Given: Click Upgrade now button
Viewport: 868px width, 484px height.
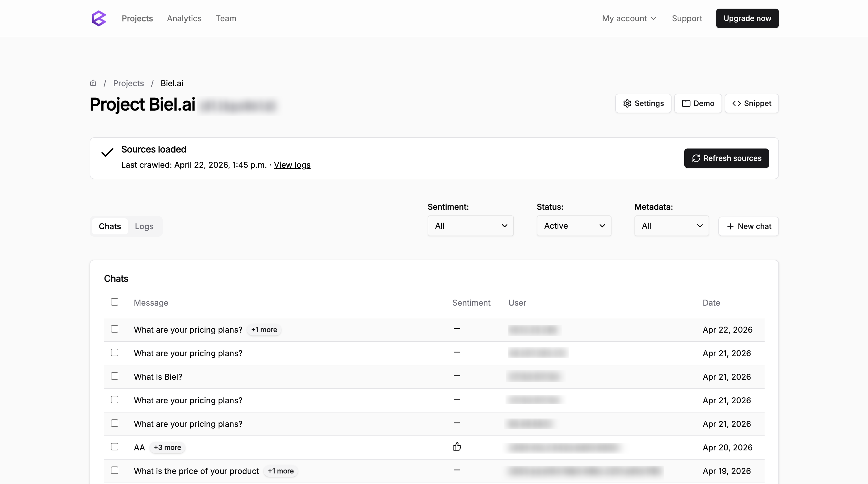Looking at the screenshot, I should [747, 18].
